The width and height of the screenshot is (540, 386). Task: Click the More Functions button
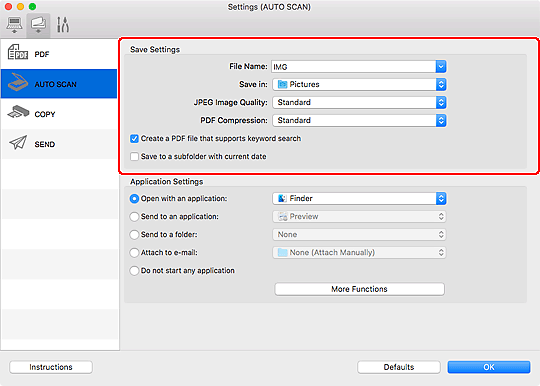(359, 289)
